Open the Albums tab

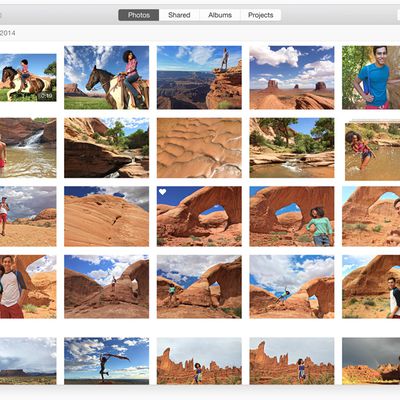click(x=220, y=15)
